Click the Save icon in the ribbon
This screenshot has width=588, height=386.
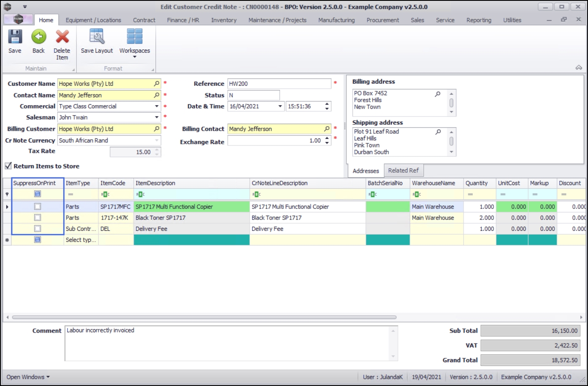tap(15, 37)
